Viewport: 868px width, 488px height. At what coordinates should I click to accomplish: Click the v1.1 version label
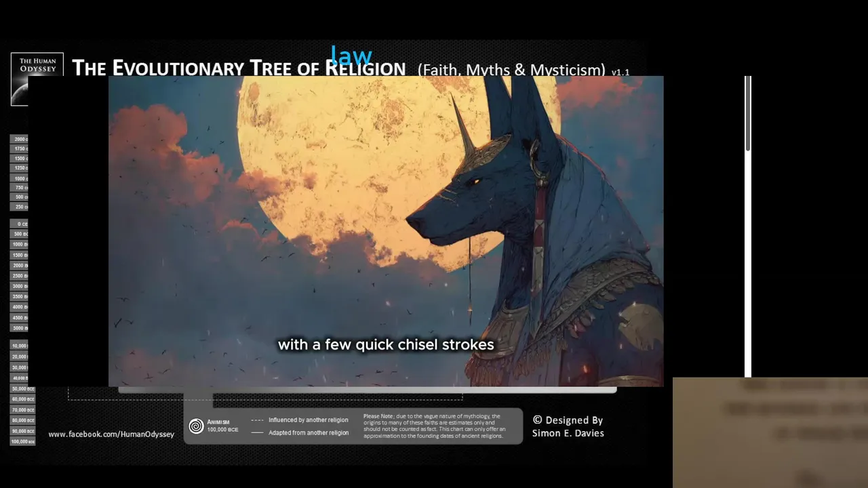click(x=620, y=73)
